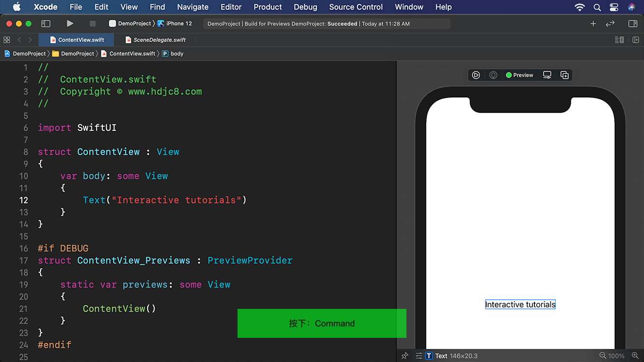Open the Debug menu
The height and width of the screenshot is (362, 644).
(306, 7)
